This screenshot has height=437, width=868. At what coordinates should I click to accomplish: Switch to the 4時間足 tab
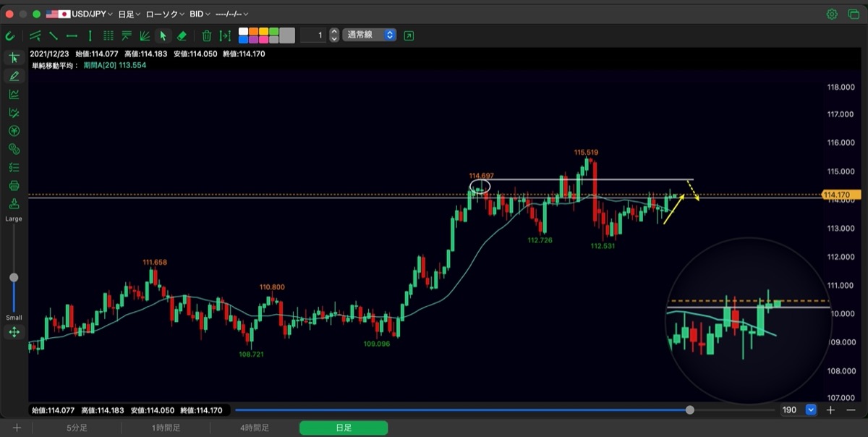(255, 428)
